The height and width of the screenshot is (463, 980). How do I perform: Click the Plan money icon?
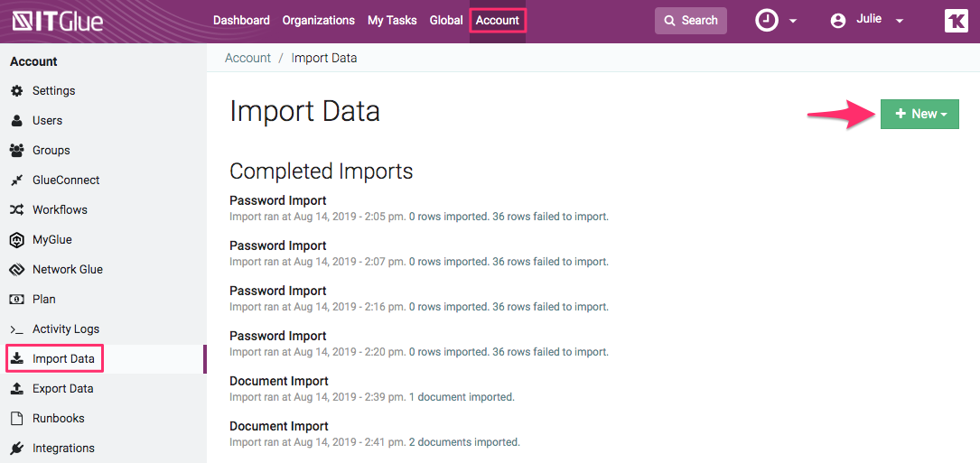click(x=17, y=300)
